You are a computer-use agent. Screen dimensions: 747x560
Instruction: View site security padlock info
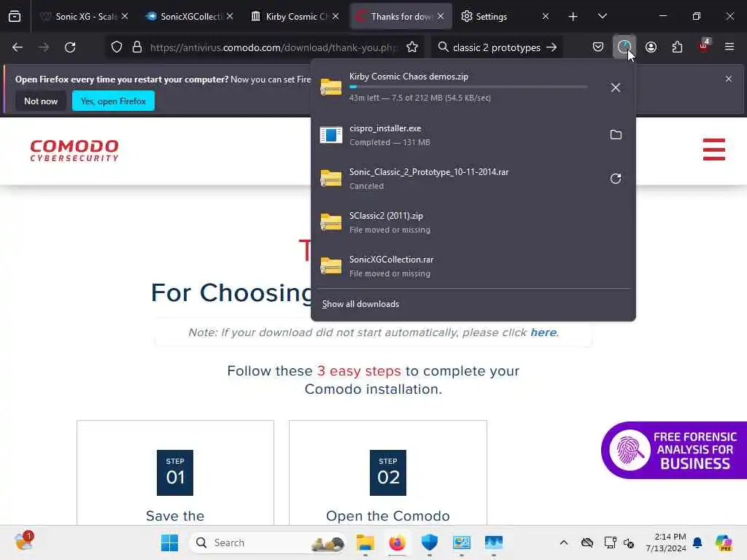(x=137, y=47)
